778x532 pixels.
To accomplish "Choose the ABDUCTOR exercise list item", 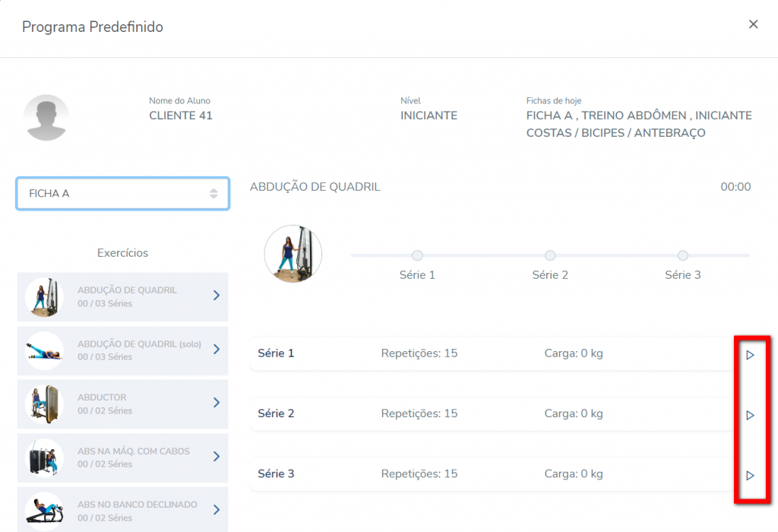I will [122, 404].
